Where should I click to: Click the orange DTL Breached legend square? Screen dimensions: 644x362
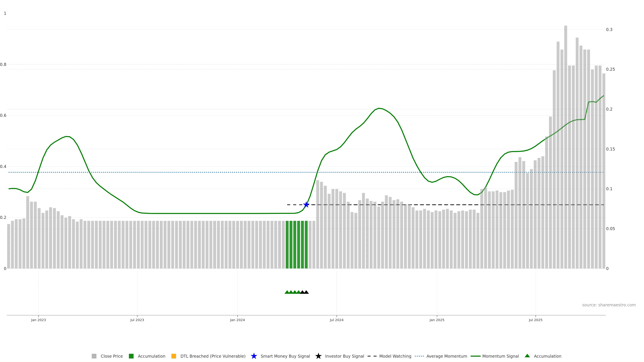coord(174,356)
